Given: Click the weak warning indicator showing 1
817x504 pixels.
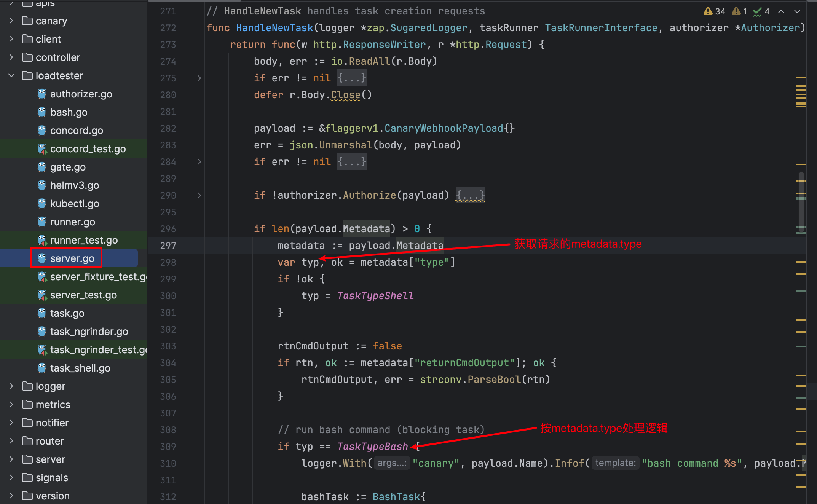Looking at the screenshot, I should pos(740,11).
